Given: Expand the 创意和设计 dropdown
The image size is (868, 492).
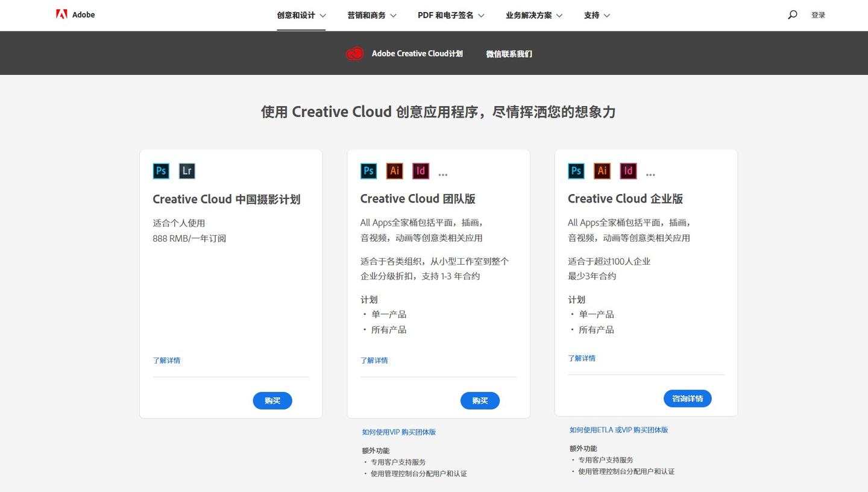Looking at the screenshot, I should [301, 15].
